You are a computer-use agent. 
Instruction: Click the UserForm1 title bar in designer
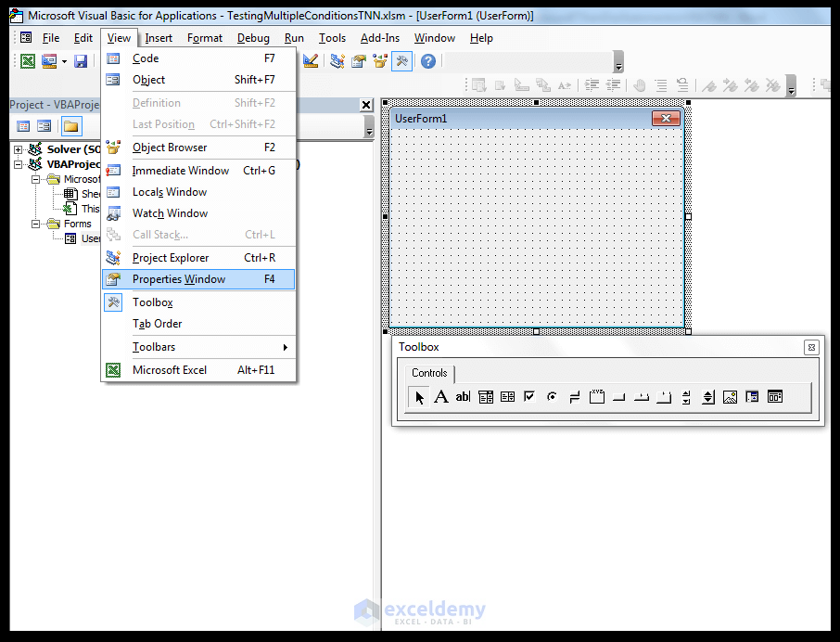click(x=536, y=119)
